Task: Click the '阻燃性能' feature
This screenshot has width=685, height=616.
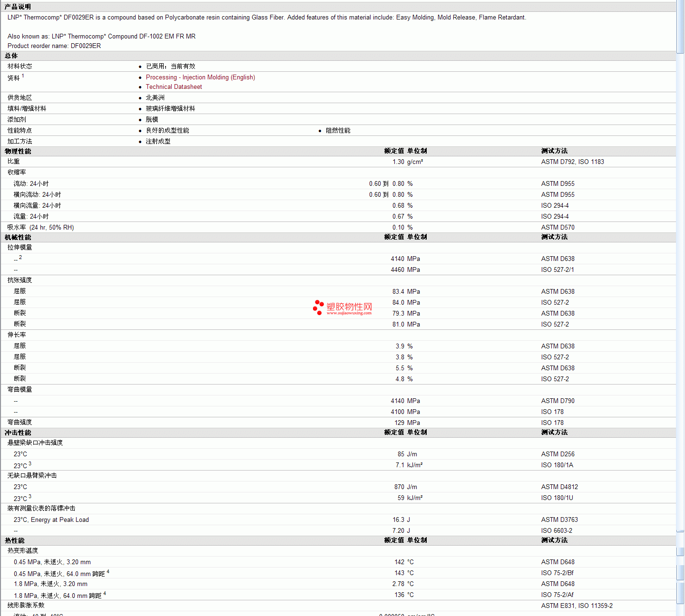Action: (338, 131)
